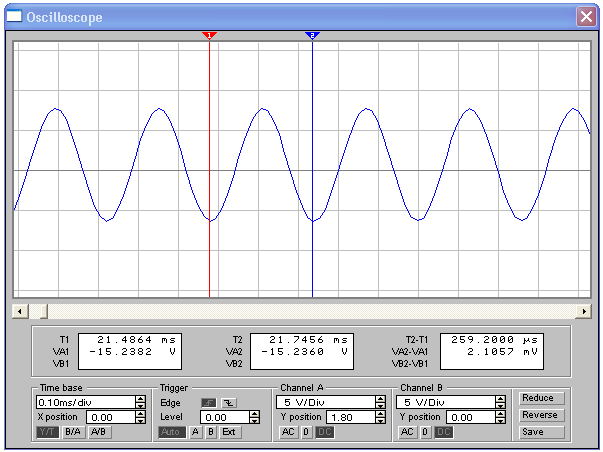Screen dimensions: 603x452
Task: Click the Channel B Y position field
Action: (x=471, y=417)
